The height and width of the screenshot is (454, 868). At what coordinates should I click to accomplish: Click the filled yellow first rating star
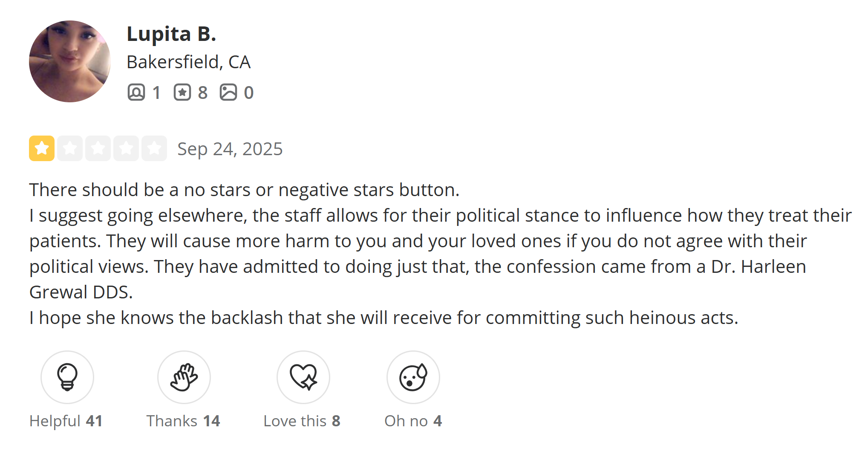42,148
